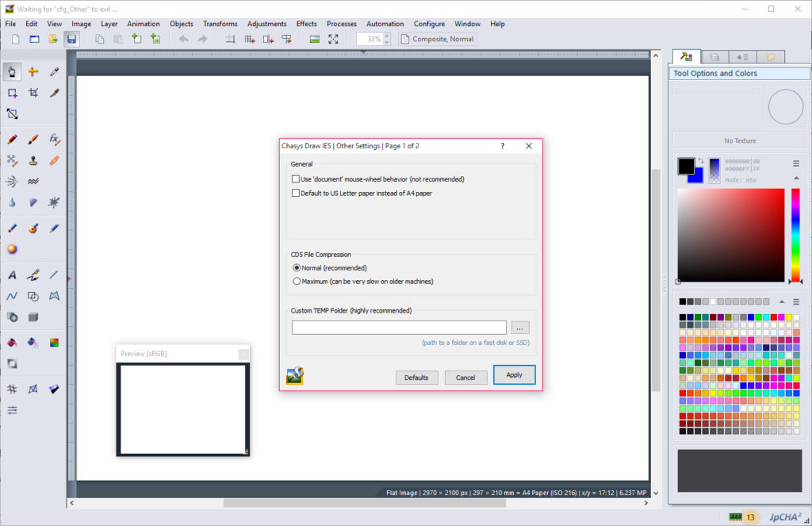This screenshot has width=812, height=526.
Task: Open the color picker hamburger menu
Action: click(x=796, y=163)
